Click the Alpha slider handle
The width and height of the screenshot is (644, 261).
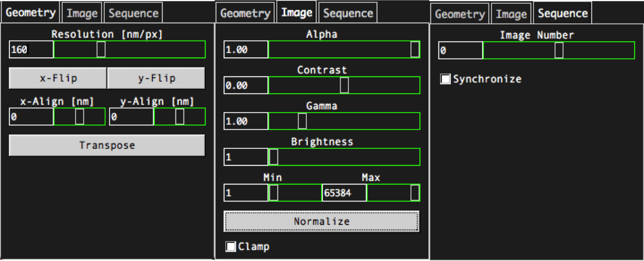point(415,49)
